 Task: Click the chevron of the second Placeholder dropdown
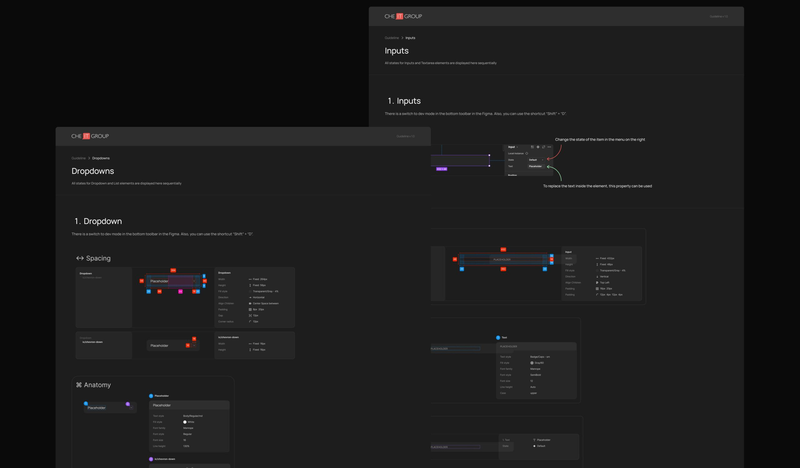click(x=194, y=346)
